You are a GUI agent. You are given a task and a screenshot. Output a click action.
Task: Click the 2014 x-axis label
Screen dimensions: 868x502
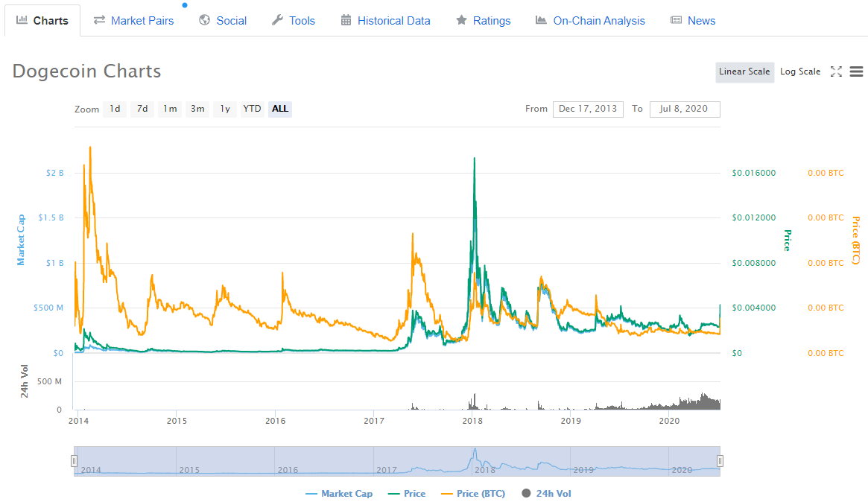(79, 421)
